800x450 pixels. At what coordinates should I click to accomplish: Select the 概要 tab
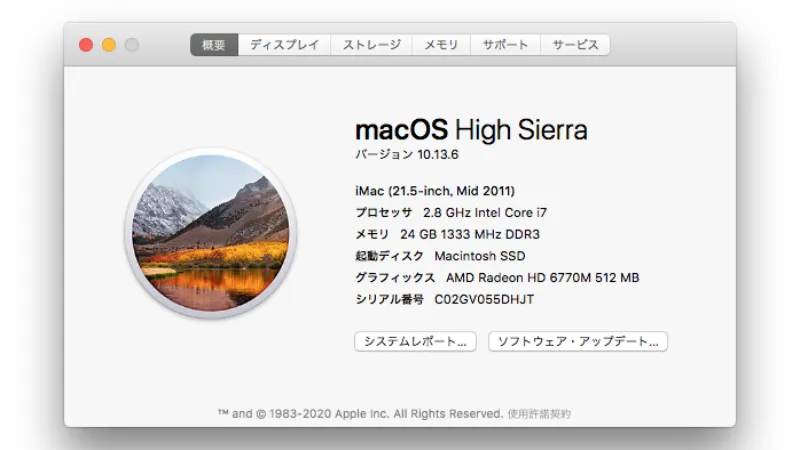click(214, 45)
